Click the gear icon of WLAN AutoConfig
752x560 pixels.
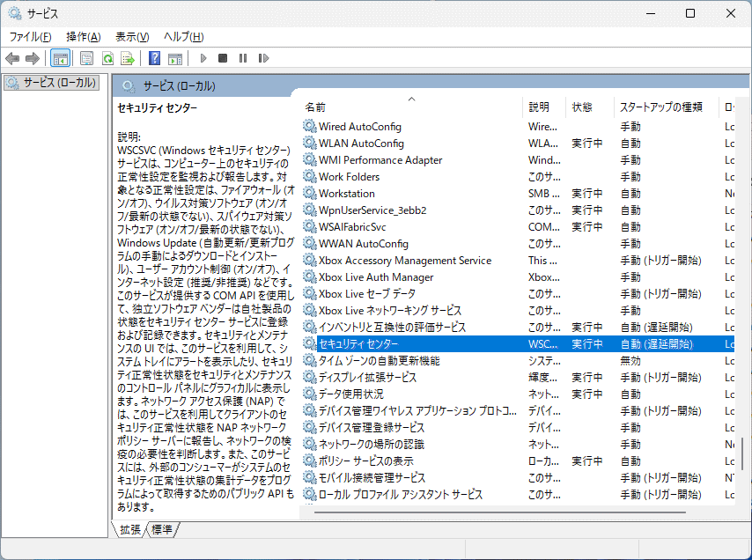tap(310, 143)
